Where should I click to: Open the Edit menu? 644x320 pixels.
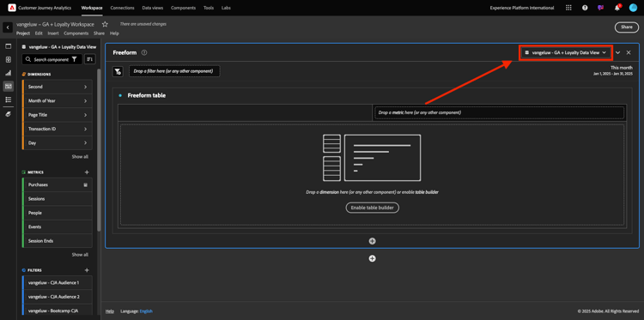click(x=39, y=33)
